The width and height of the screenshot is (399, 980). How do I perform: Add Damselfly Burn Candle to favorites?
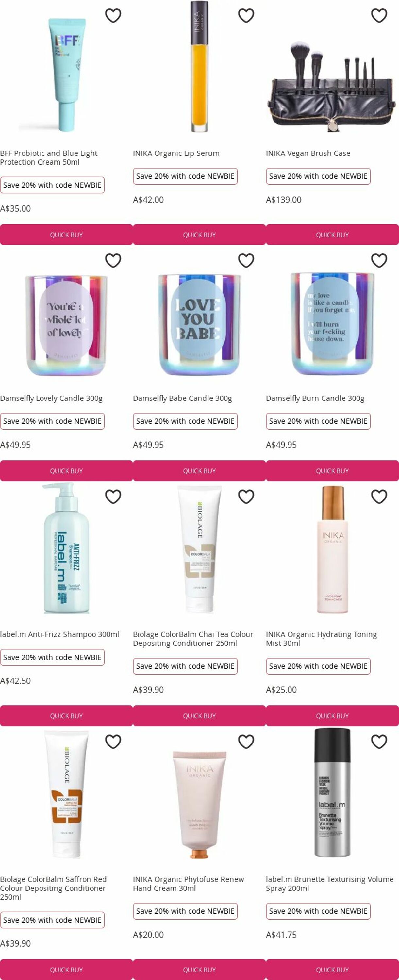(x=379, y=261)
